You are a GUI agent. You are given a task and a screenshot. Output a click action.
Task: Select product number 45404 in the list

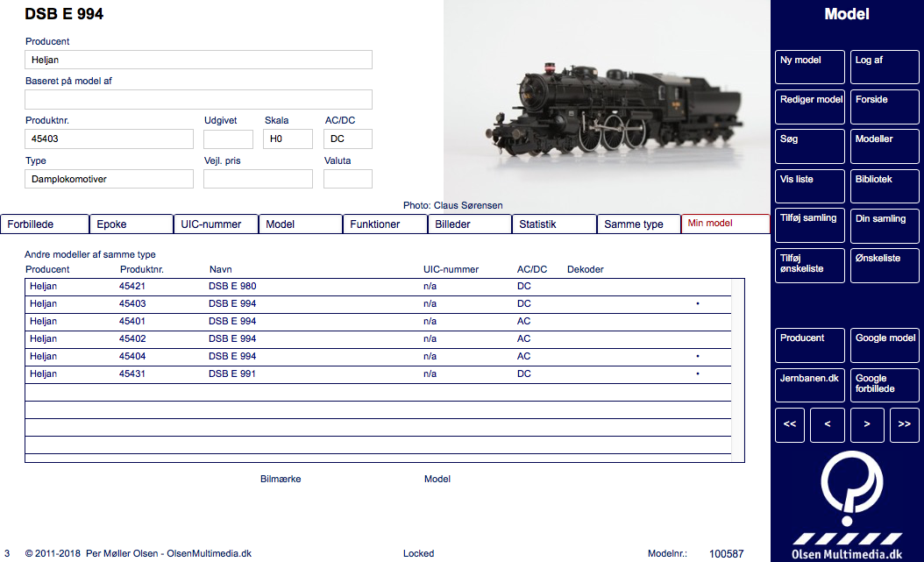[132, 357]
